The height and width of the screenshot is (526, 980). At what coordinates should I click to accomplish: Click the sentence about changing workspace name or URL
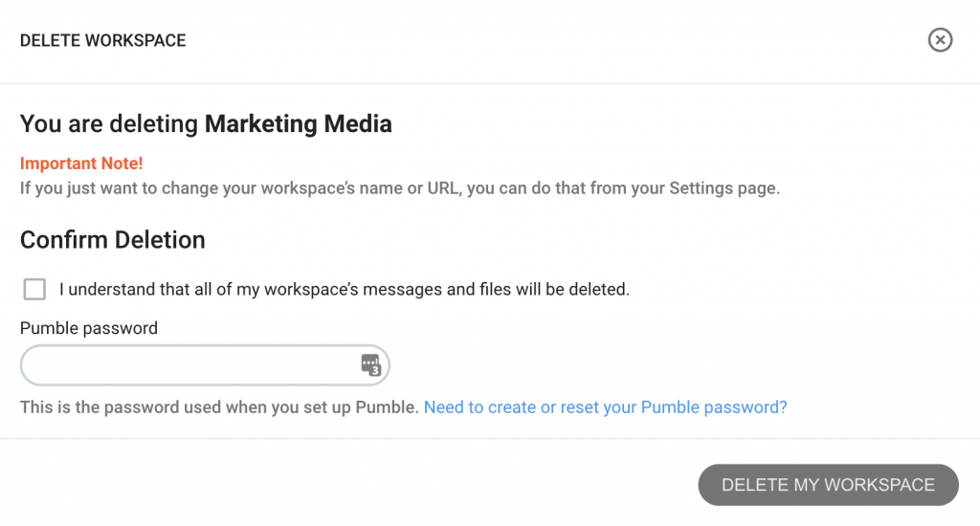pos(400,188)
